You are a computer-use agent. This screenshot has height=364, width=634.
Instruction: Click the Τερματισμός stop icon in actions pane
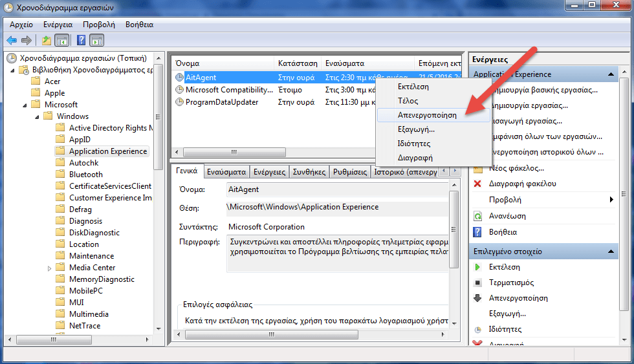(x=477, y=283)
